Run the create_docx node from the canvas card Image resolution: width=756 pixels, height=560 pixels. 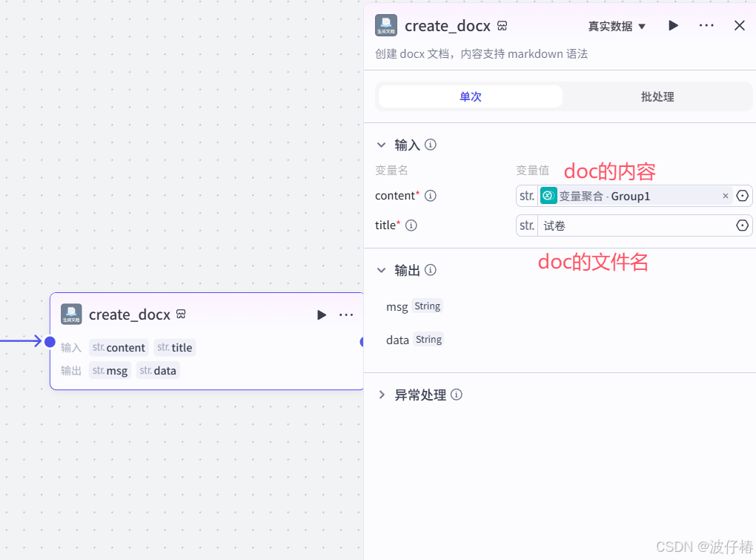click(322, 314)
